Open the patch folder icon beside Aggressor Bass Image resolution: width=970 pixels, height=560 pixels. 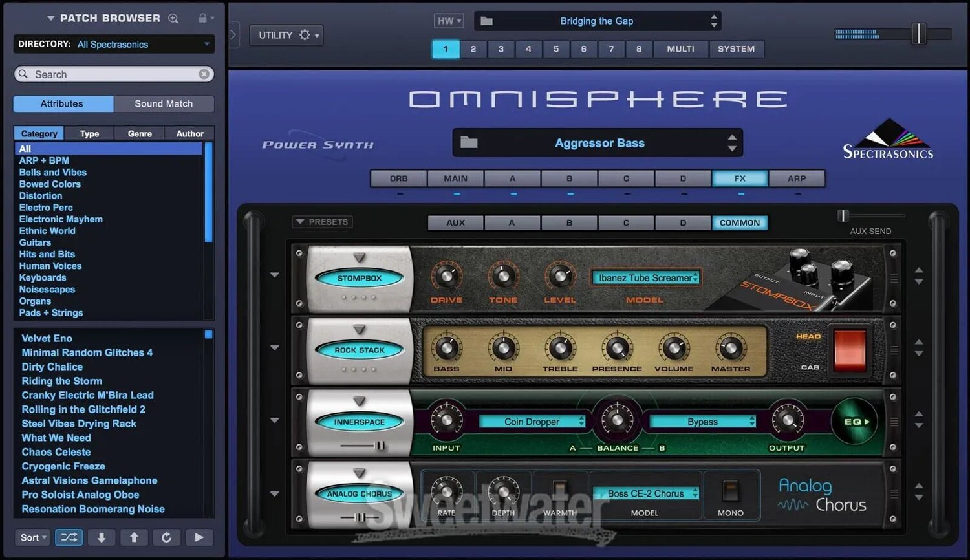[x=469, y=143]
